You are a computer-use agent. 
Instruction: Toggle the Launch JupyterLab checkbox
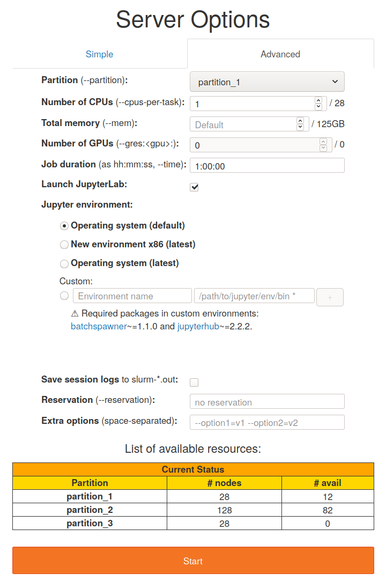[194, 187]
